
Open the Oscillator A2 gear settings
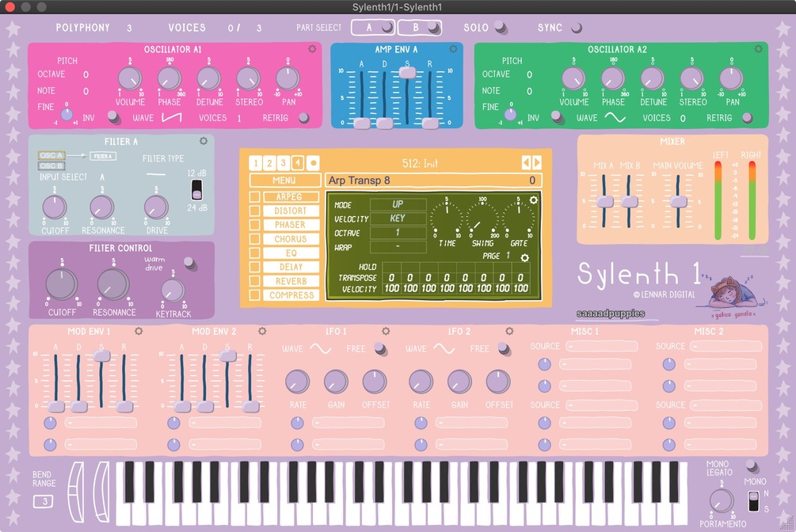click(759, 49)
